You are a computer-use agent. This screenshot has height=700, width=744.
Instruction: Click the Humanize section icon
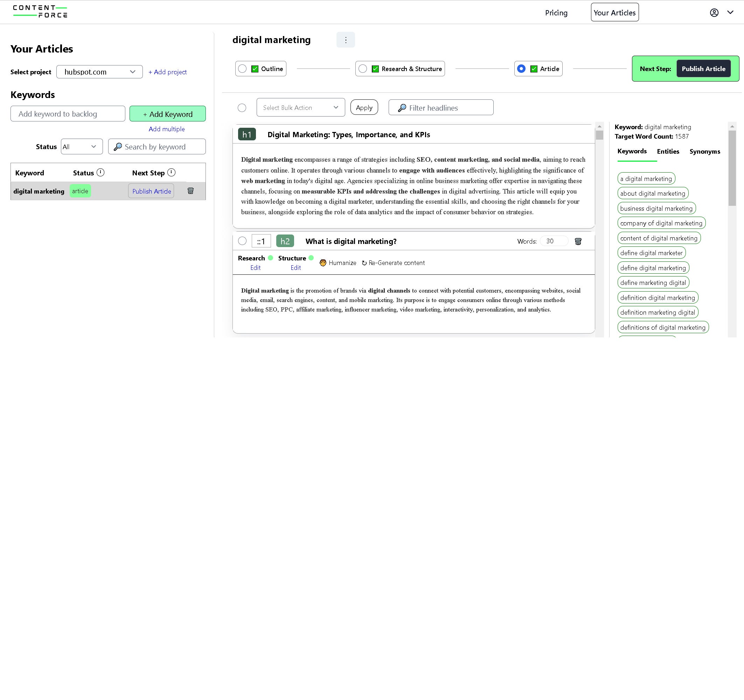322,262
